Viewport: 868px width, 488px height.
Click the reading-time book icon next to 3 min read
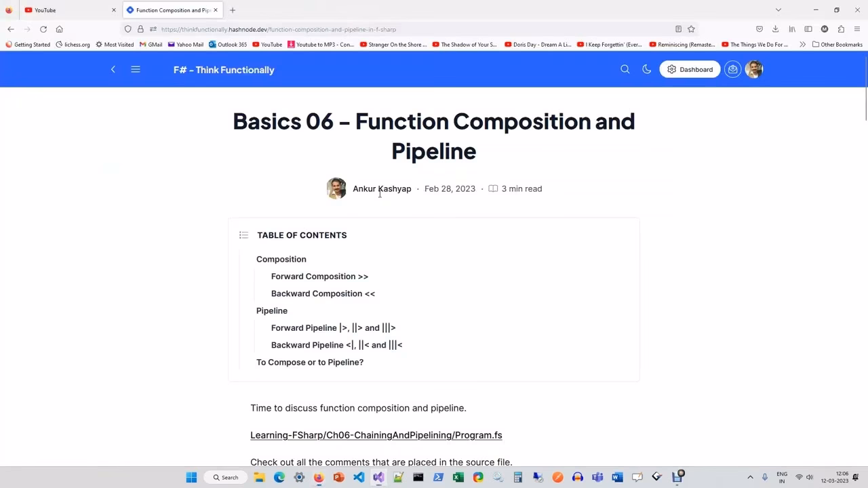(x=493, y=188)
